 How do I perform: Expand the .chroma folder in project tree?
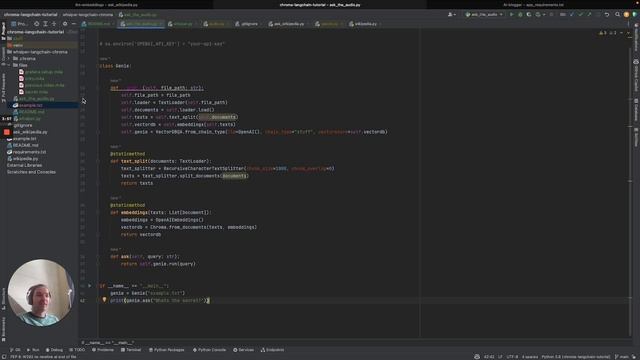9,58
